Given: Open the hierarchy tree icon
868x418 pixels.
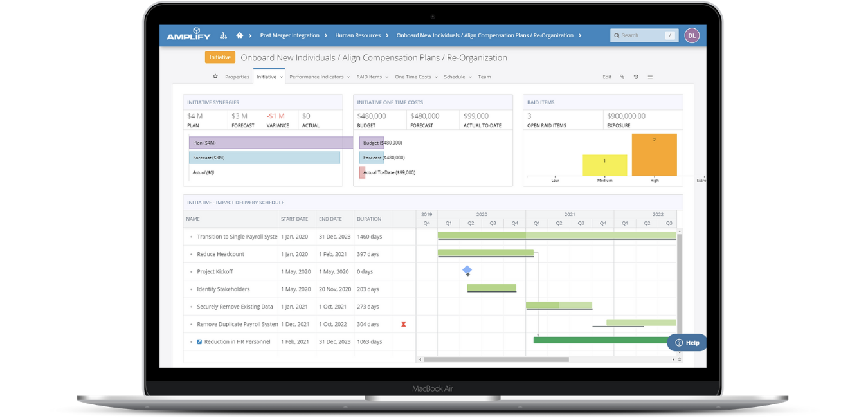Looking at the screenshot, I should click(x=224, y=35).
